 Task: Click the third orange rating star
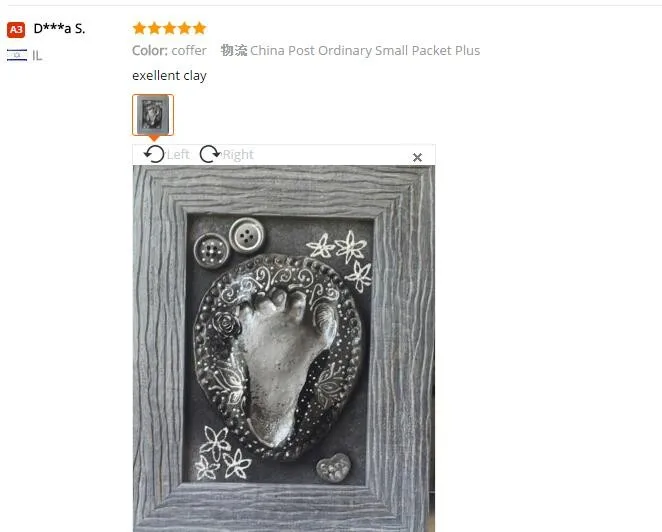169,28
